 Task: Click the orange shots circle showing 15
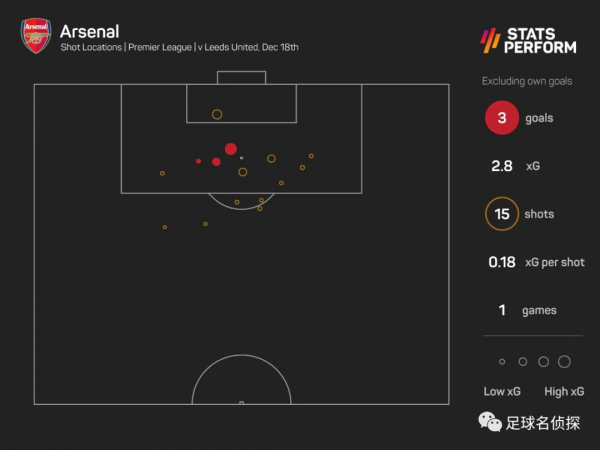[x=502, y=214]
